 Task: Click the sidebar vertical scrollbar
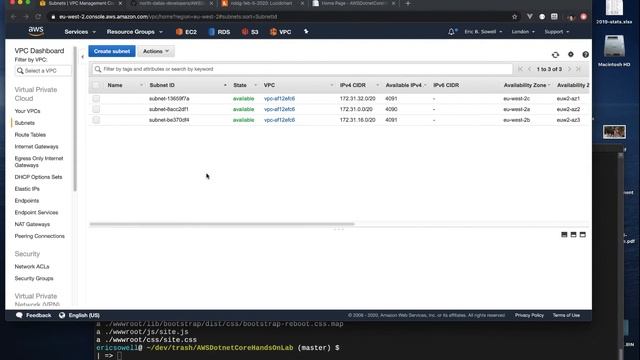click(x=75, y=118)
